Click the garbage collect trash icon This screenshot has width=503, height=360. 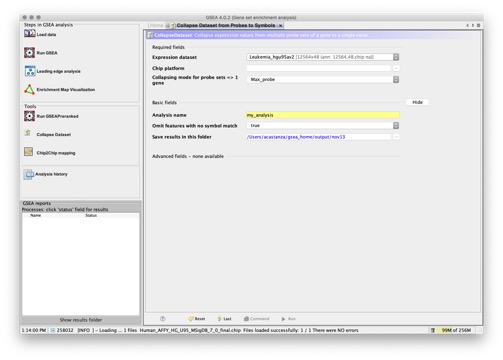click(x=433, y=330)
